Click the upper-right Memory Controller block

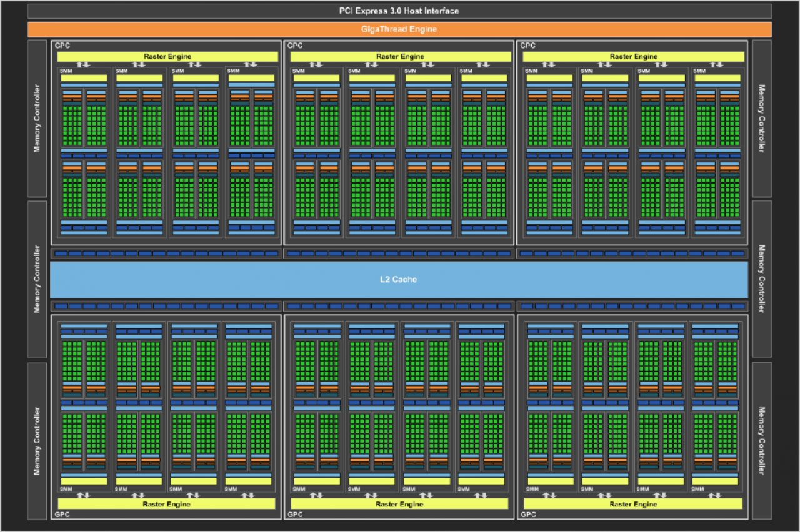click(762, 119)
